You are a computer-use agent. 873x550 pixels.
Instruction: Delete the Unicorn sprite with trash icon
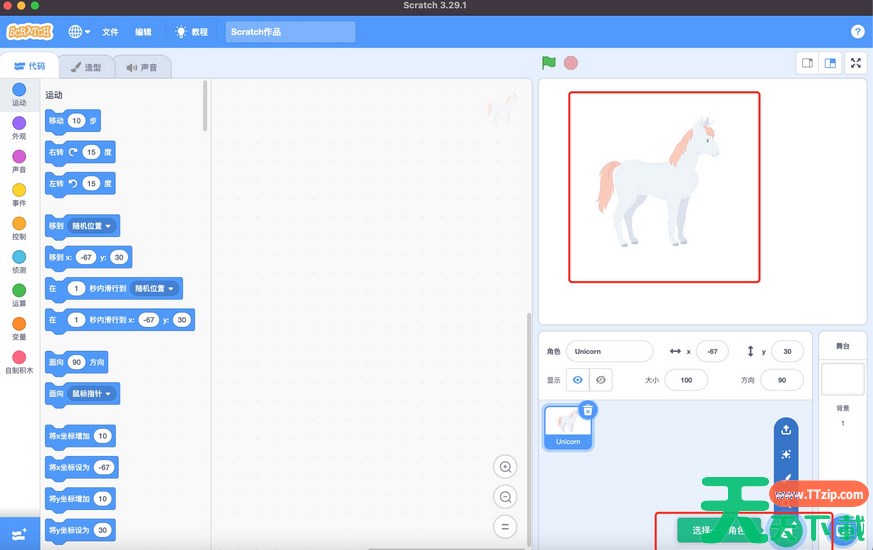tap(588, 410)
